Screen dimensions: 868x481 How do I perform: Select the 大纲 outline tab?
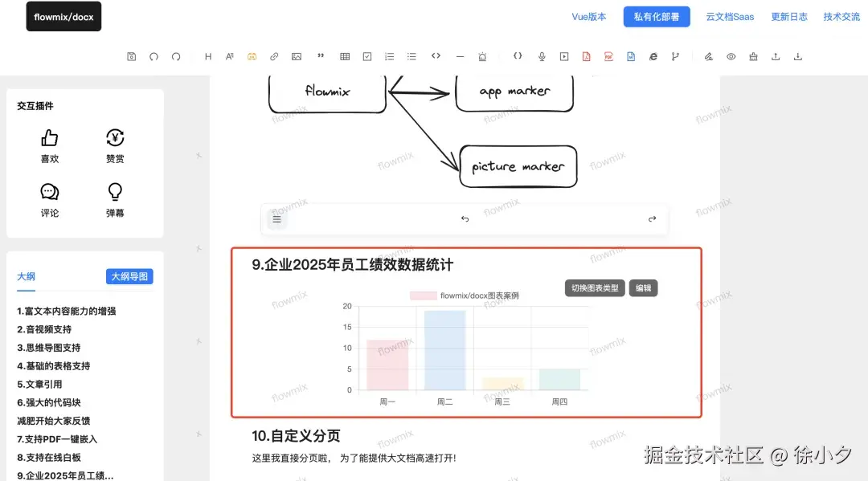pos(26,276)
